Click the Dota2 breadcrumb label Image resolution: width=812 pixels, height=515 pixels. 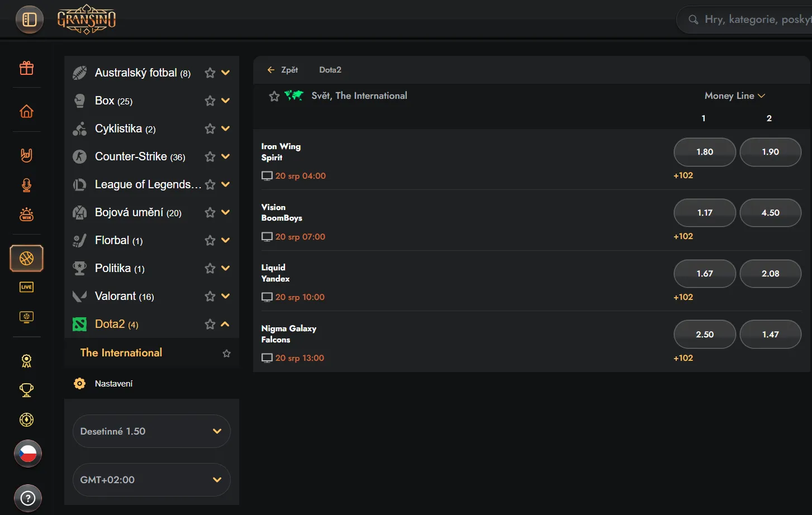[330, 70]
